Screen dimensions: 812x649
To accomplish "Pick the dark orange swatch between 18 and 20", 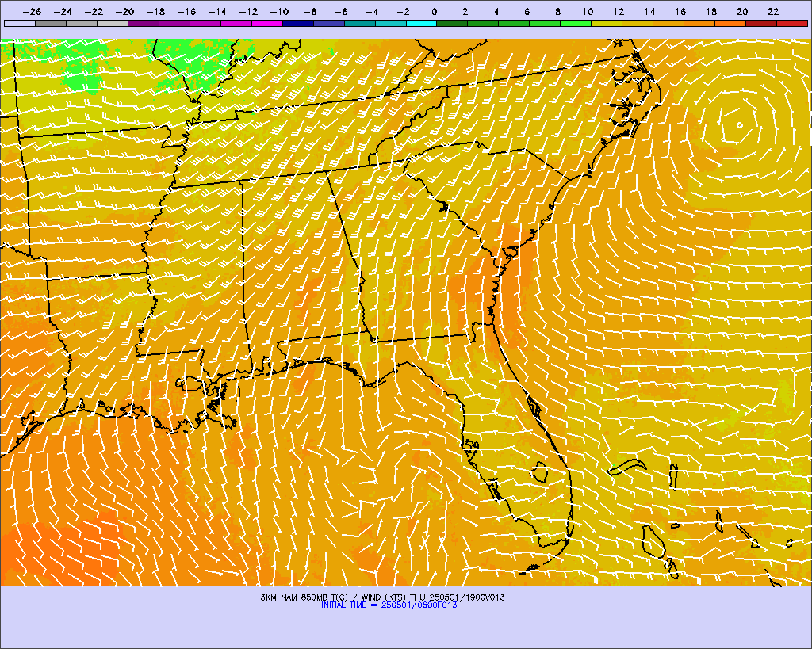I will pyautogui.click(x=730, y=23).
